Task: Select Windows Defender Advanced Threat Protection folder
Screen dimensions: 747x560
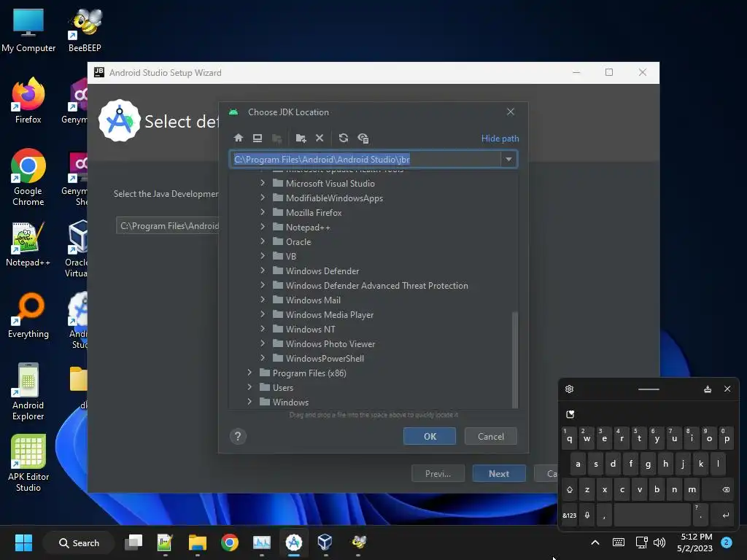Action: (x=376, y=286)
